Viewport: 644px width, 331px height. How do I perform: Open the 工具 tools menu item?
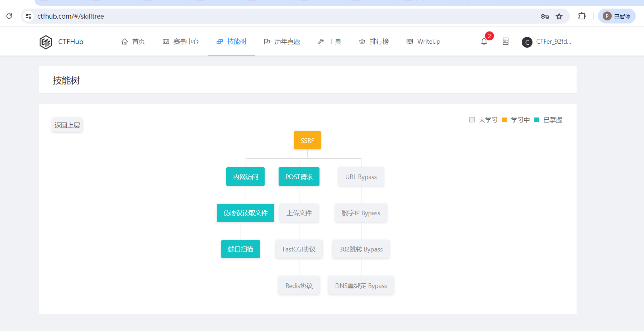coord(330,42)
